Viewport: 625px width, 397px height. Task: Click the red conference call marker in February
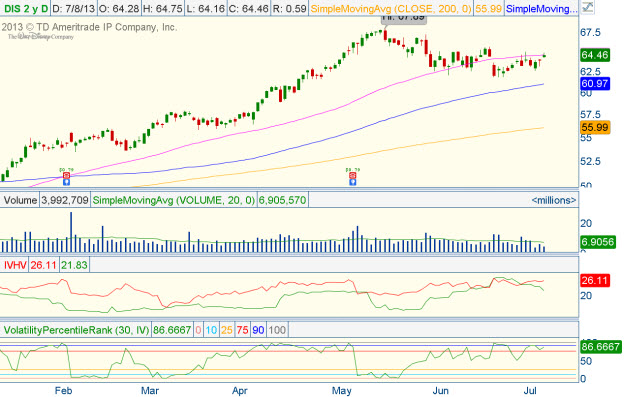(67, 175)
